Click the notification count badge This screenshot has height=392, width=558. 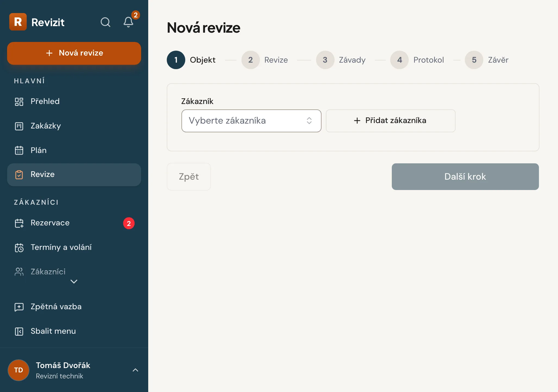click(x=136, y=15)
